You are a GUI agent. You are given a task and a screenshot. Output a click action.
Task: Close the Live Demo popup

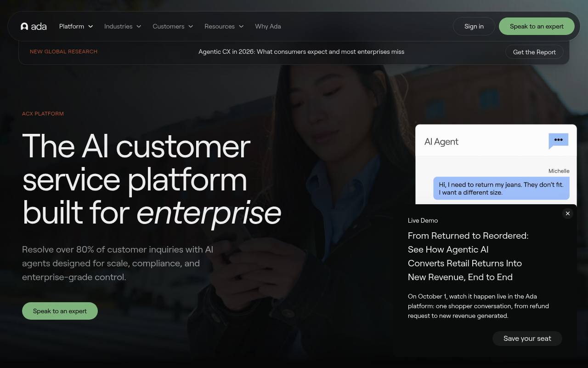click(x=568, y=213)
